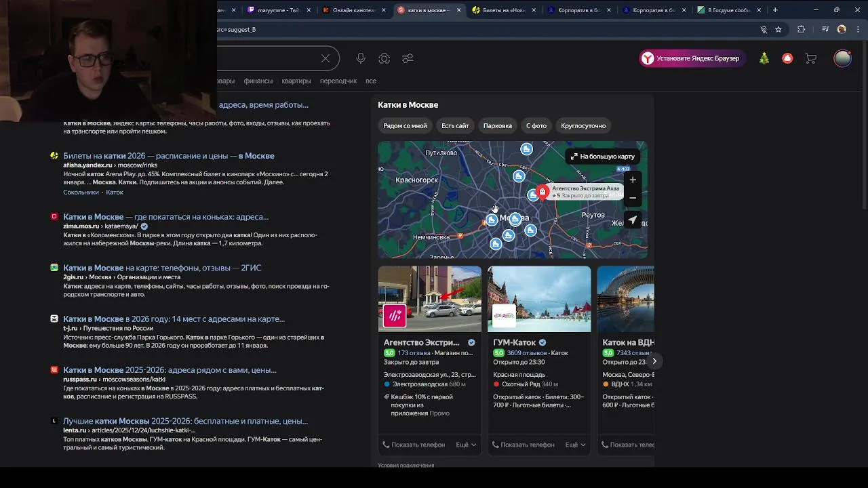Open Катки в Москве 14 мест t-j result
The width and height of the screenshot is (868, 488).
click(x=174, y=319)
